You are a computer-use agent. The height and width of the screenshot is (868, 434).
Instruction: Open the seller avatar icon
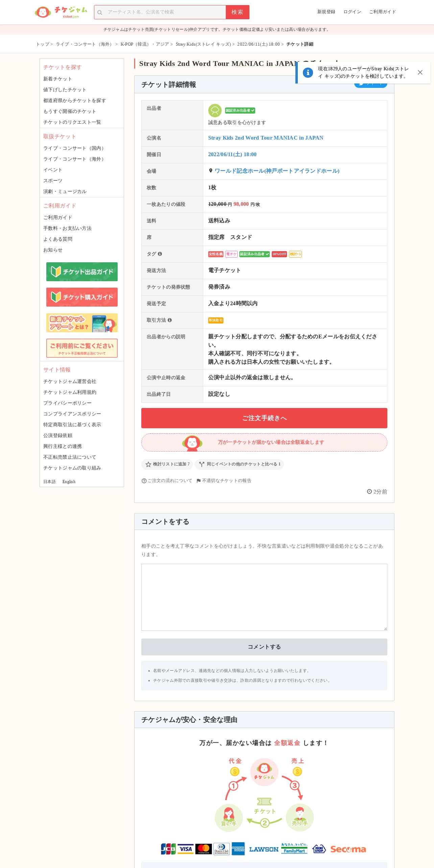pos(215,111)
